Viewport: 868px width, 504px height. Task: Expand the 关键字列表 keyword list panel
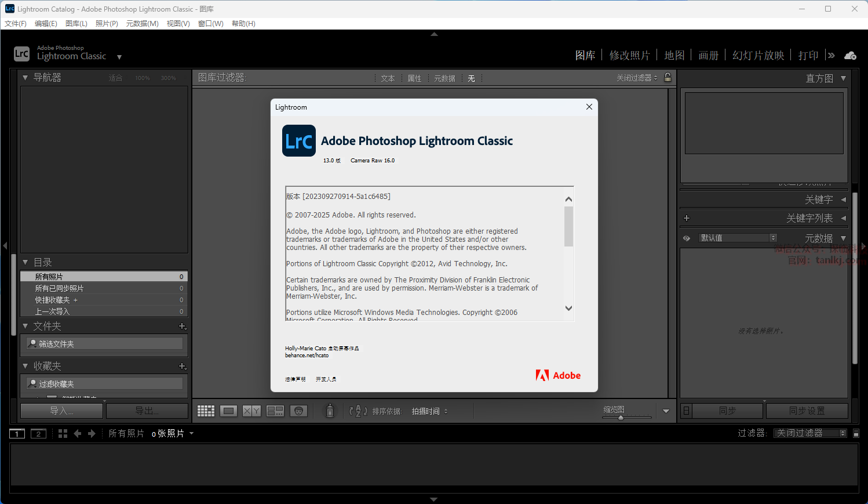843,218
